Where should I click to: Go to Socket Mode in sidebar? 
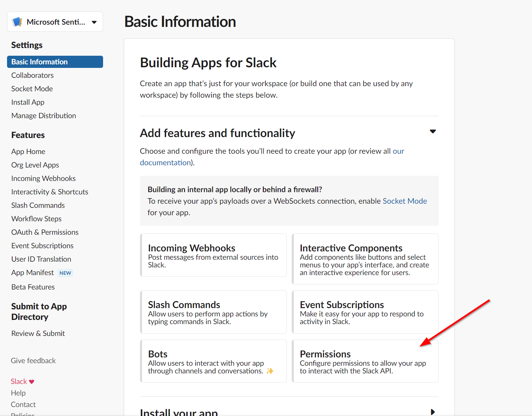[x=32, y=89]
